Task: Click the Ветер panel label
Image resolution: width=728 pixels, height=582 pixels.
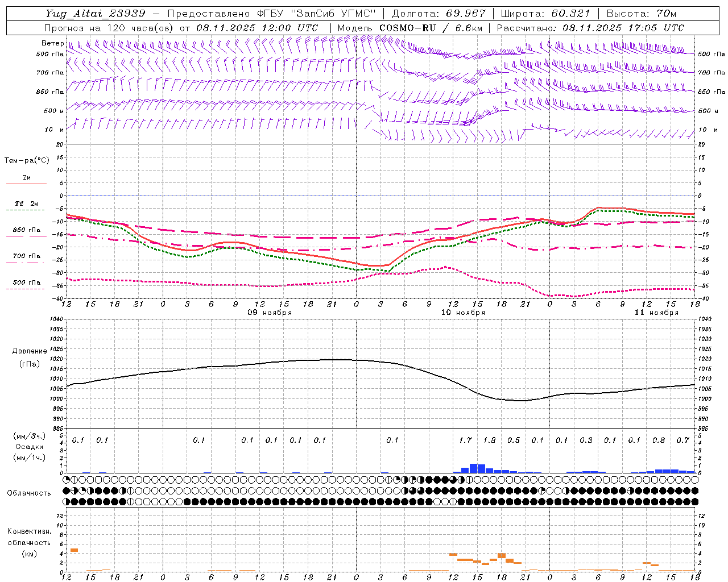Action: pyautogui.click(x=52, y=43)
